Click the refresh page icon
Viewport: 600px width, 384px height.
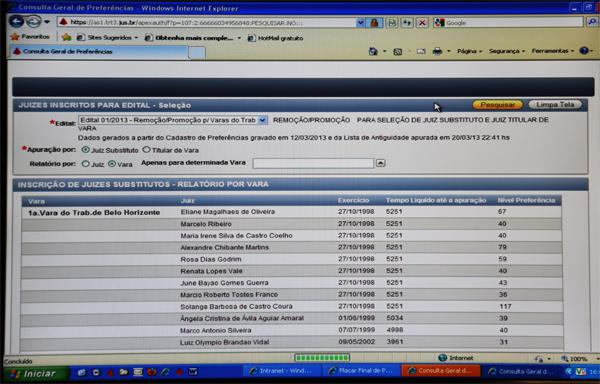[407, 23]
